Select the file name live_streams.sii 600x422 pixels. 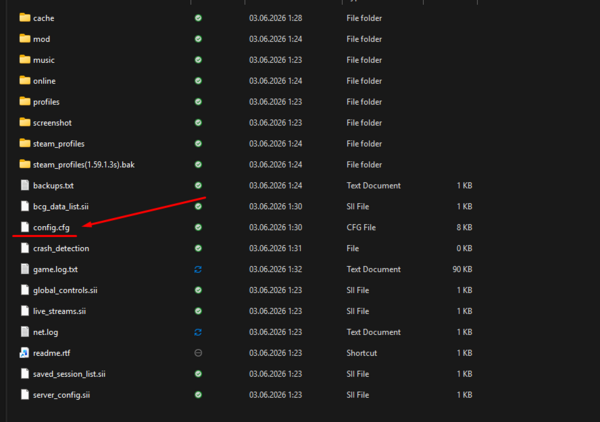59,311
